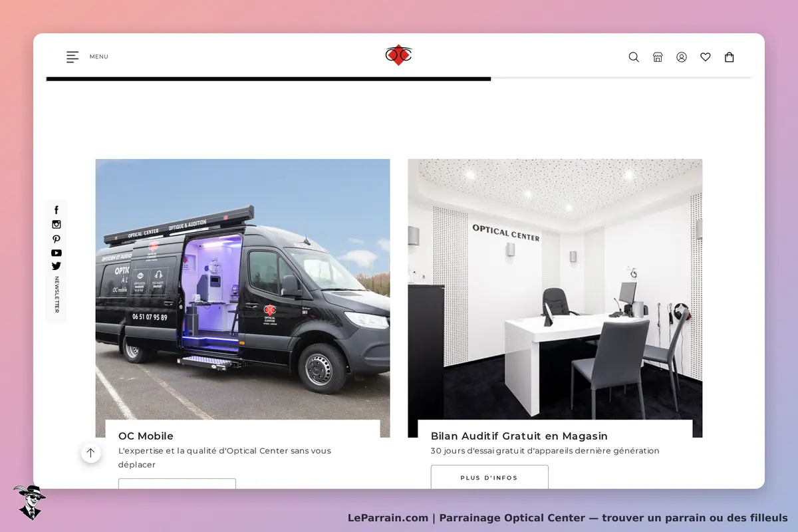Visit the Twitter profile icon
This screenshot has width=798, height=532.
click(57, 266)
